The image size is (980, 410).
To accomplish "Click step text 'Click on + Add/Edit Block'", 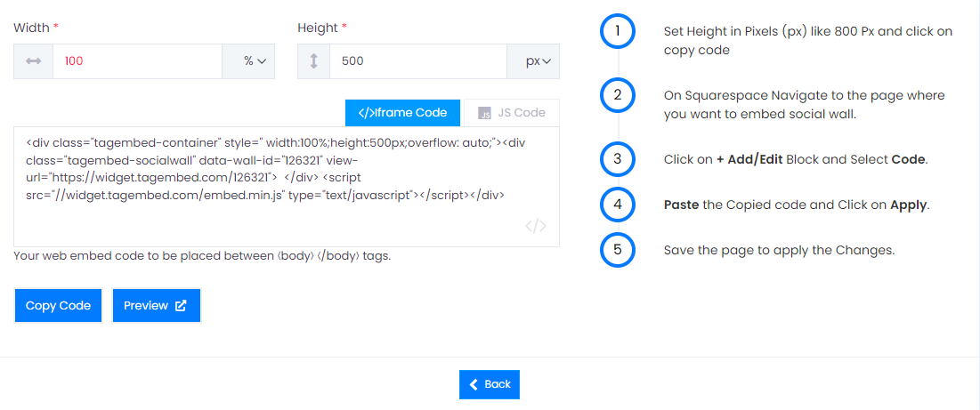I will pyautogui.click(x=796, y=159).
